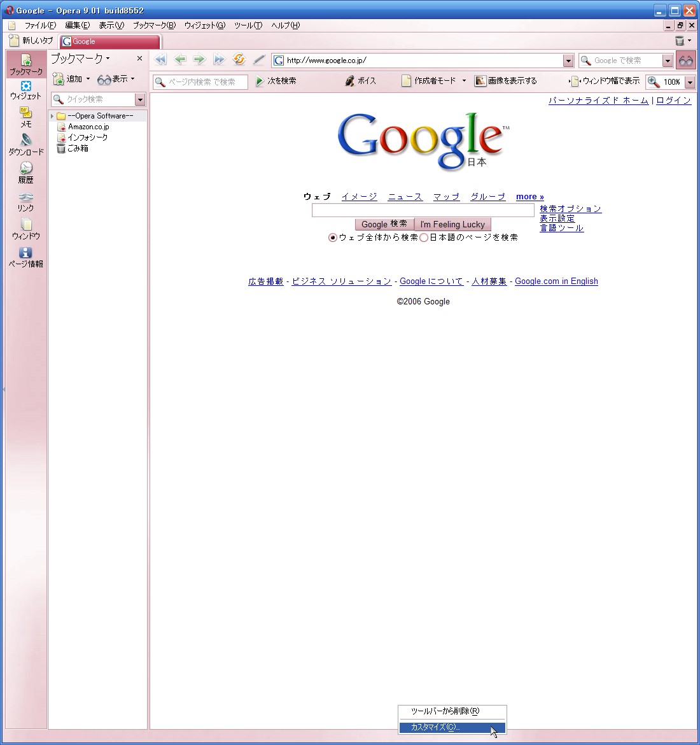Viewport: 700px width, 745px height.
Task: Open the address bar dropdown
Action: click(x=568, y=61)
